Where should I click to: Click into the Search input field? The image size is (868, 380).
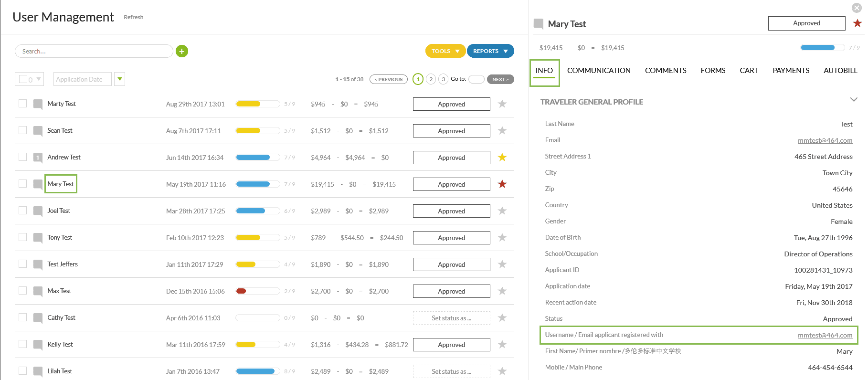tap(94, 51)
